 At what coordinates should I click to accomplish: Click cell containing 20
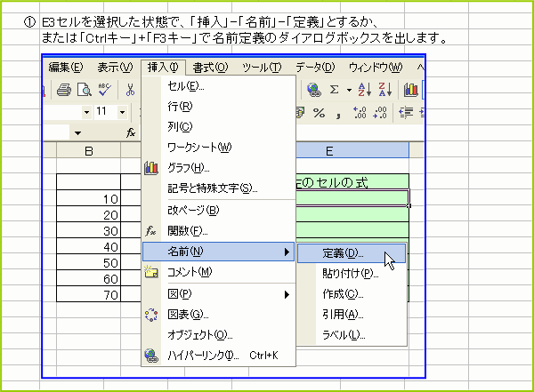tap(88, 214)
